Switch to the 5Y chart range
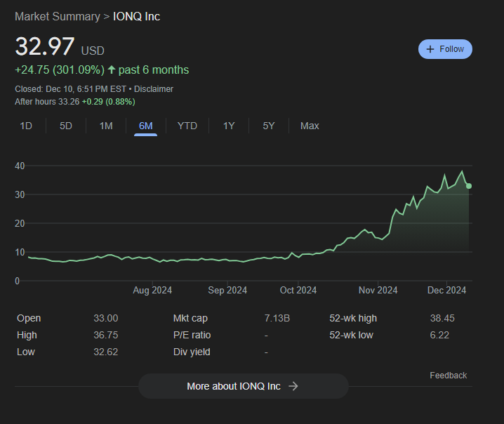 coord(269,126)
